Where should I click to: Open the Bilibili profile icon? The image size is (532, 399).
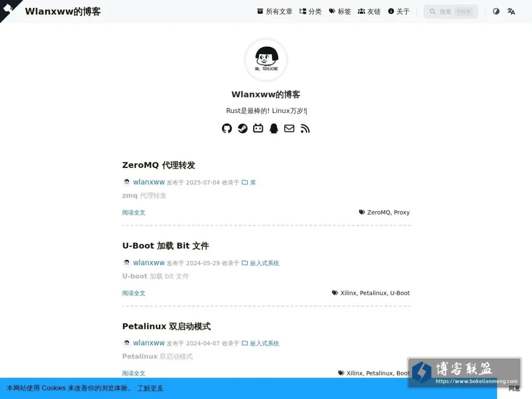(x=258, y=129)
